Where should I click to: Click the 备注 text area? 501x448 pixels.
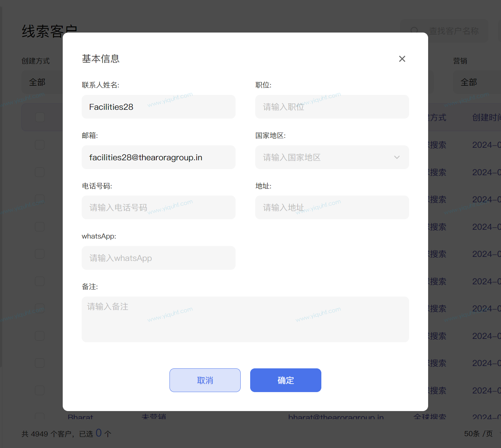click(x=245, y=319)
